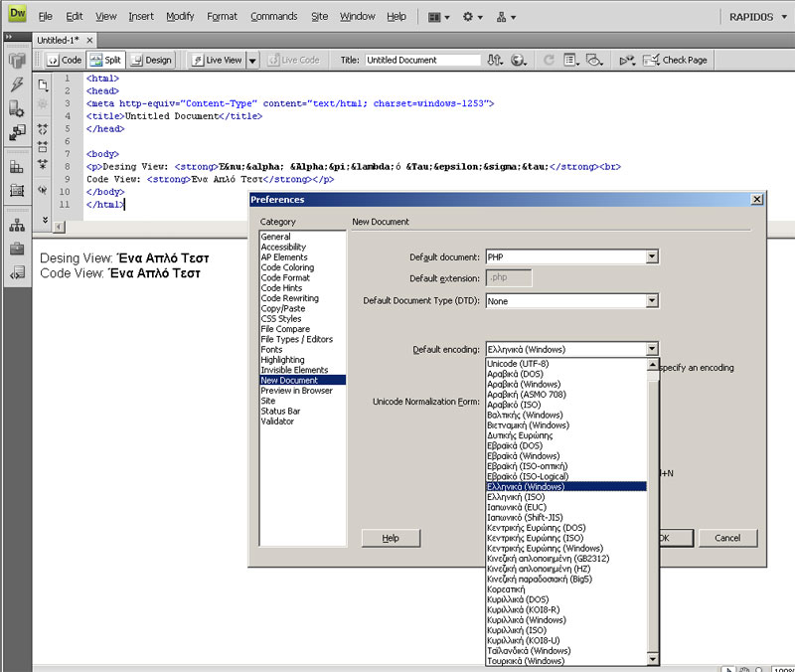
Task: Click the Dreamweaver Dw logo icon
Action: pyautogui.click(x=18, y=14)
